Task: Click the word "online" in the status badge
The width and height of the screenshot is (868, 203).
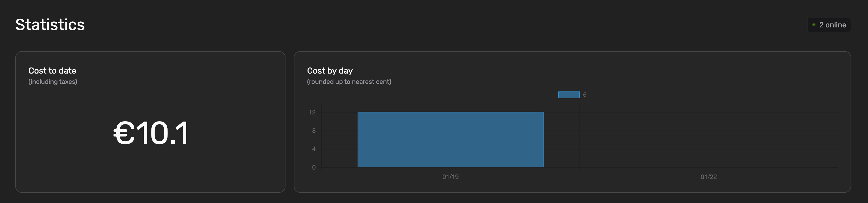Action: [836, 25]
